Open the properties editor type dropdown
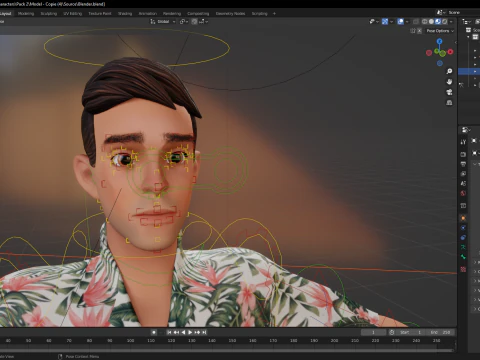The height and width of the screenshot is (360, 480). (466, 130)
